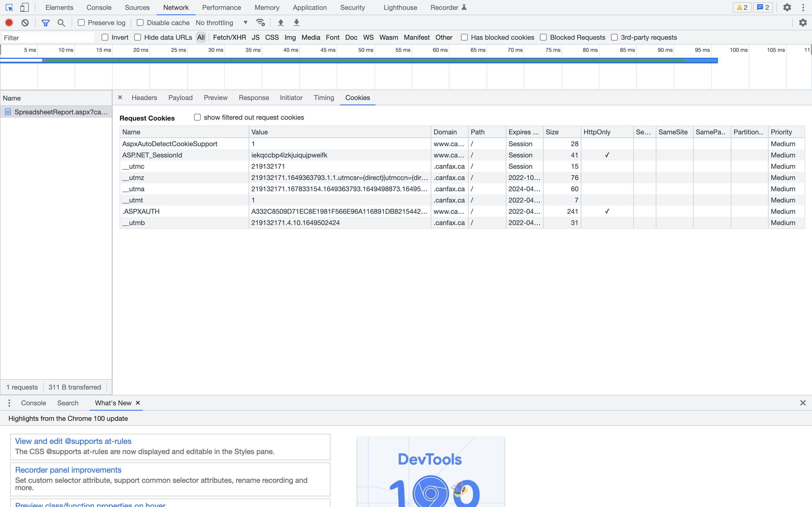Clear the network log
The height and width of the screenshot is (507, 812).
[25, 23]
